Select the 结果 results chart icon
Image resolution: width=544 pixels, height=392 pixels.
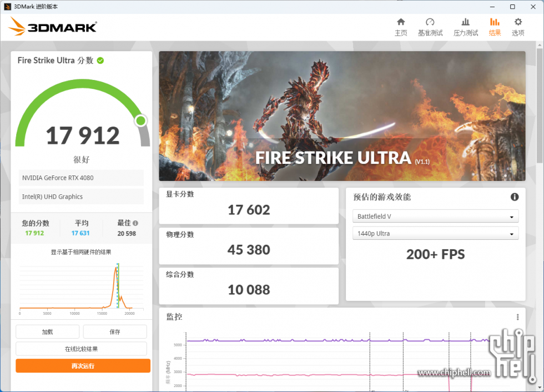coord(495,22)
